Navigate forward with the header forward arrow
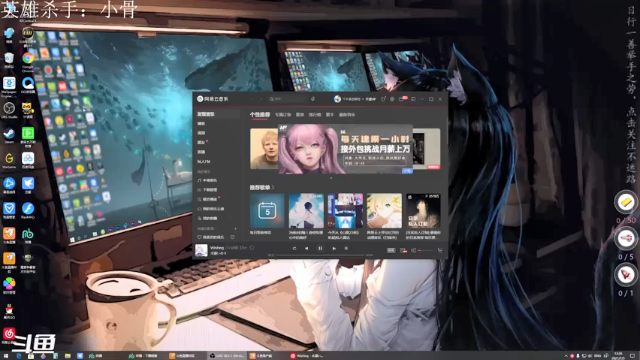The height and width of the screenshot is (360, 640). pyautogui.click(x=261, y=99)
